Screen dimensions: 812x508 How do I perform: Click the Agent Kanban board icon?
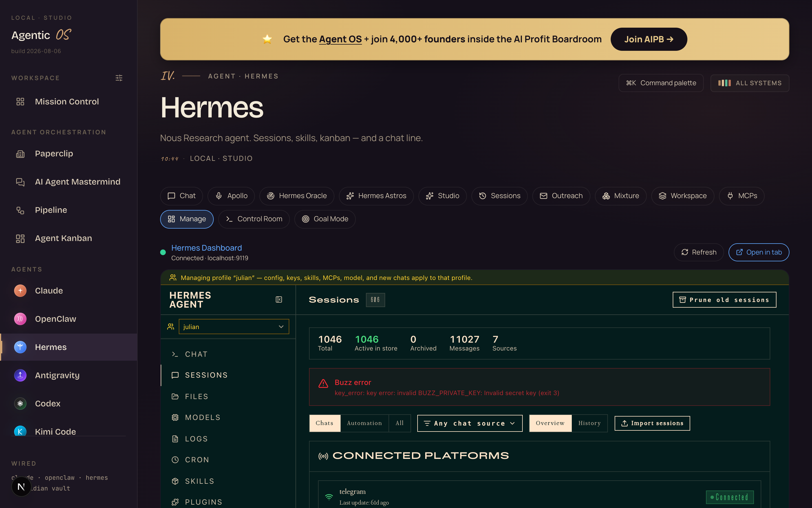(x=20, y=238)
